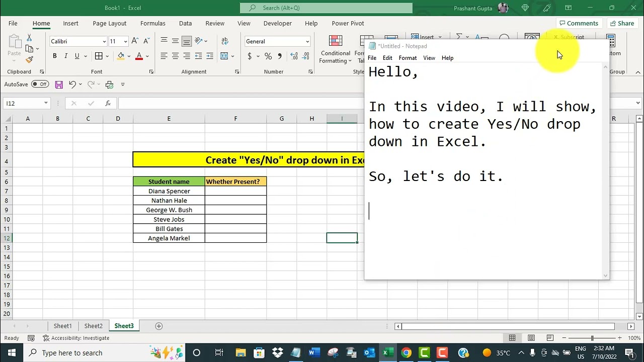
Task: Open Outlook from the taskbar
Action: pyautogui.click(x=369, y=352)
